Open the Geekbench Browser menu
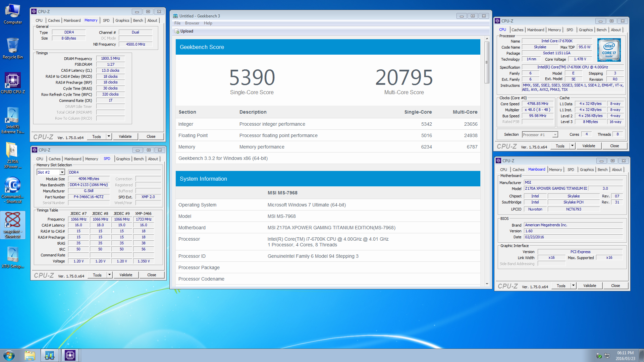 (192, 23)
